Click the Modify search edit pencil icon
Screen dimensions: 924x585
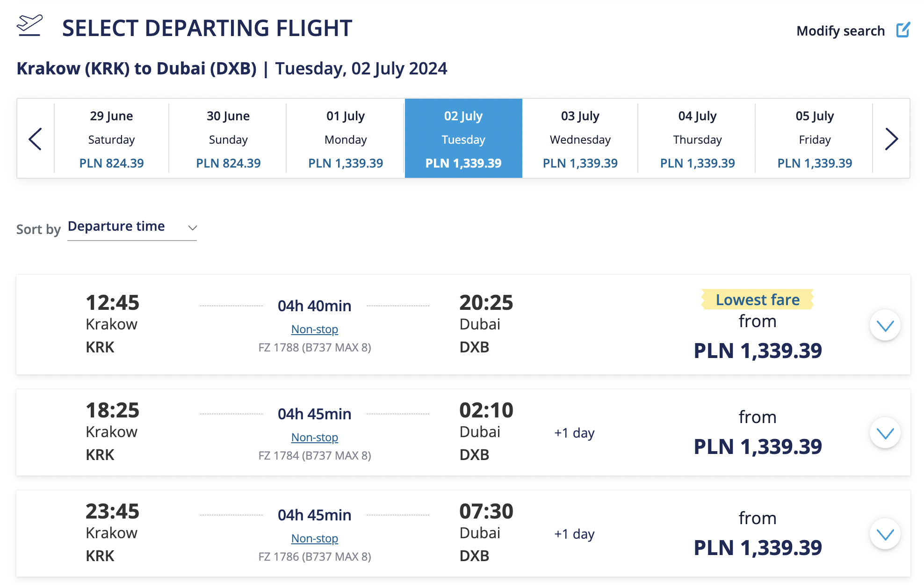pos(903,30)
